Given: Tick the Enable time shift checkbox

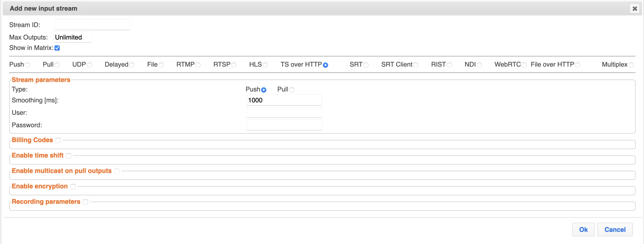Looking at the screenshot, I should pos(68,156).
